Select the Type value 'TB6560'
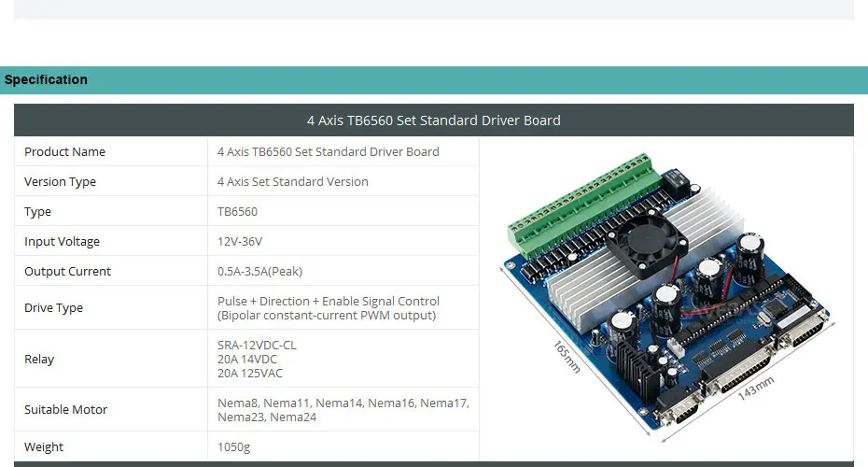This screenshot has width=868, height=467. point(237,211)
